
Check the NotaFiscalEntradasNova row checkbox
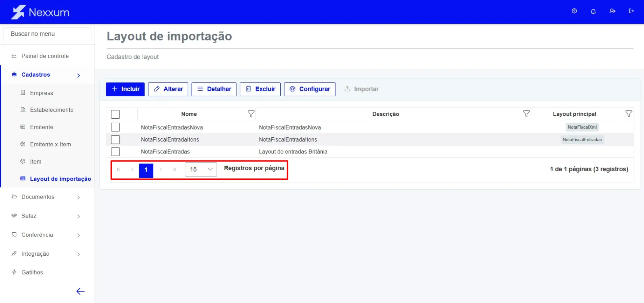point(115,127)
